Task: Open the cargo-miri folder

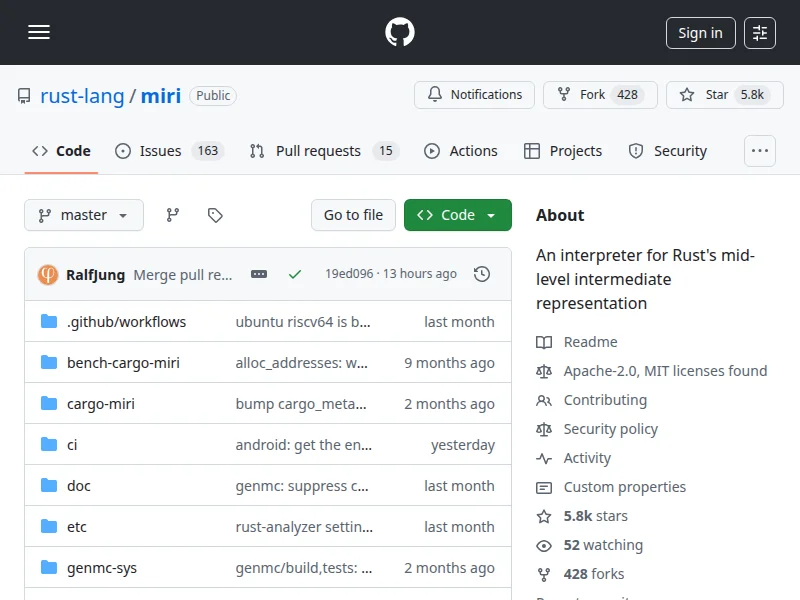Action: pyautogui.click(x=101, y=404)
